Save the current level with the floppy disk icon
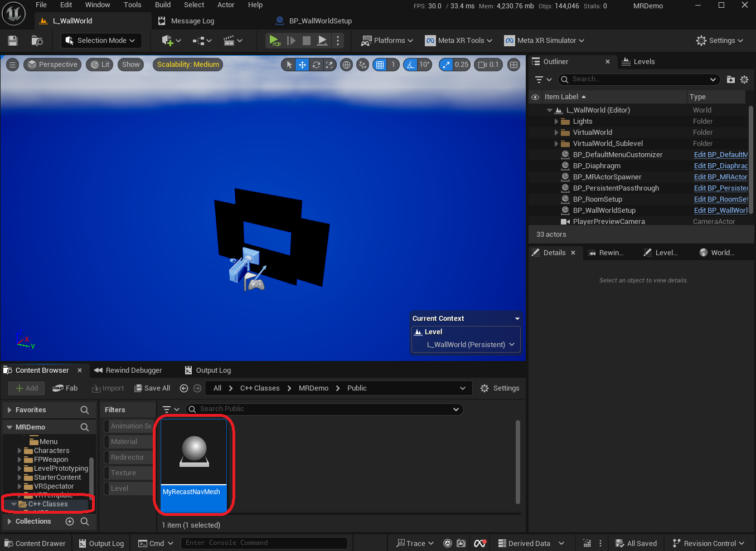 (13, 41)
